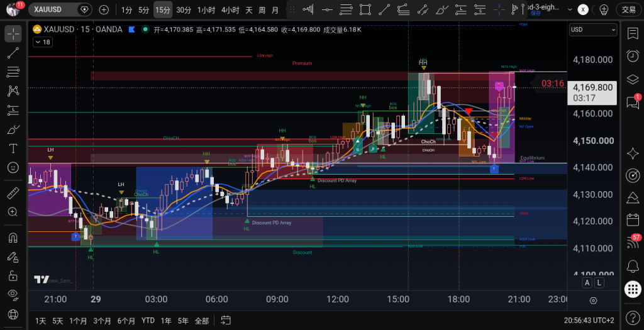Select the trend line tool

pyautogui.click(x=13, y=53)
